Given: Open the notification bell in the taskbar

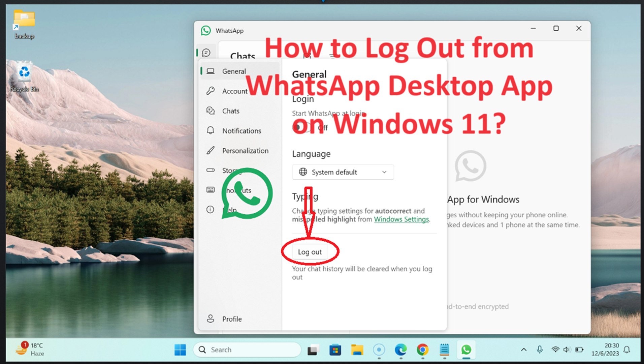Looking at the screenshot, I should coord(627,350).
